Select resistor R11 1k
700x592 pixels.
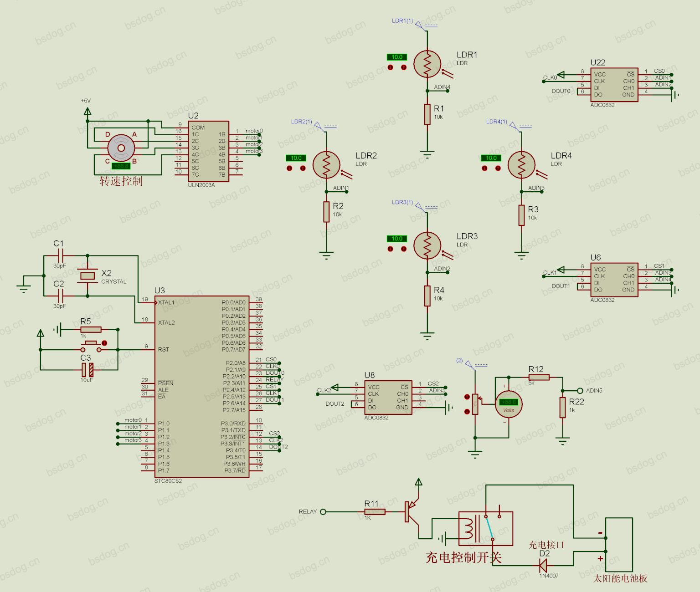coord(375,512)
